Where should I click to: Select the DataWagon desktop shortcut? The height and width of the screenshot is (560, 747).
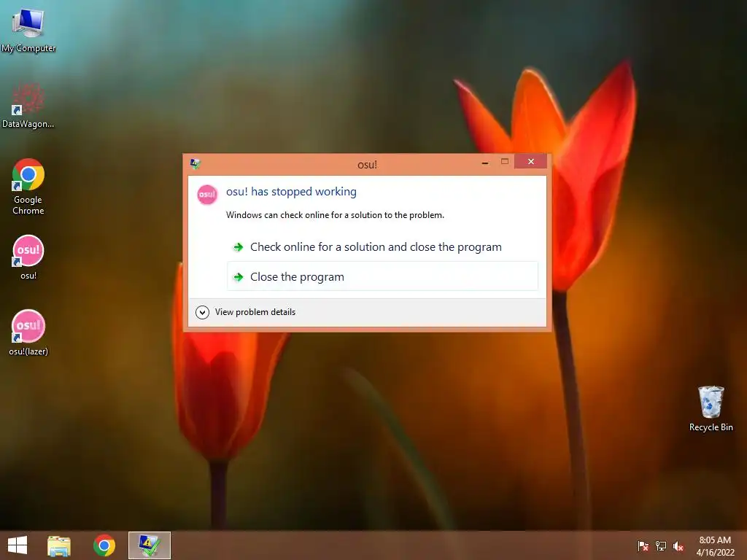(x=28, y=106)
